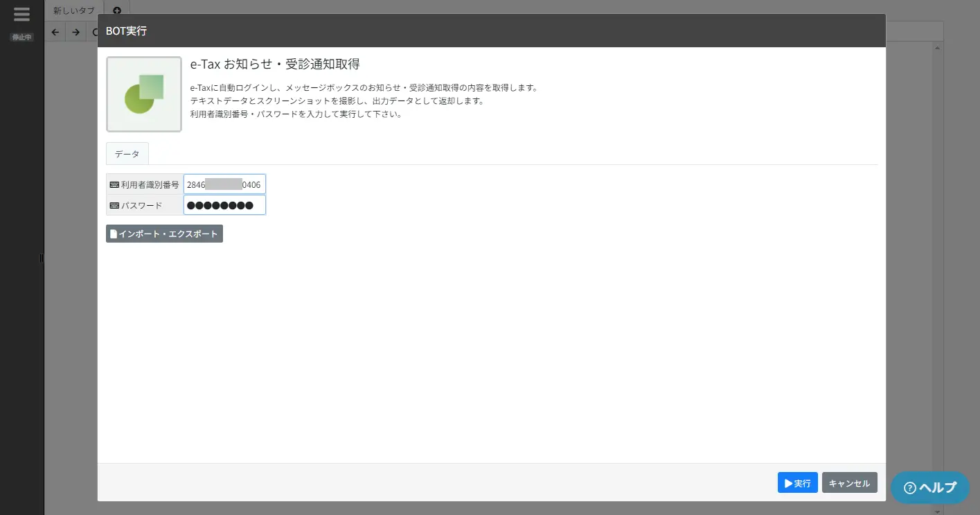Go forward with the browser forward arrow
Image resolution: width=980 pixels, height=515 pixels.
click(x=76, y=32)
